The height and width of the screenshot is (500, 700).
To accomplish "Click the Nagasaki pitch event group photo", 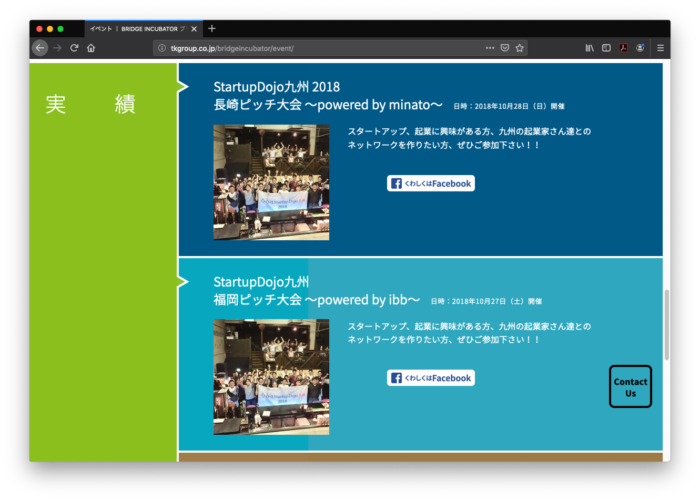I will [x=271, y=182].
